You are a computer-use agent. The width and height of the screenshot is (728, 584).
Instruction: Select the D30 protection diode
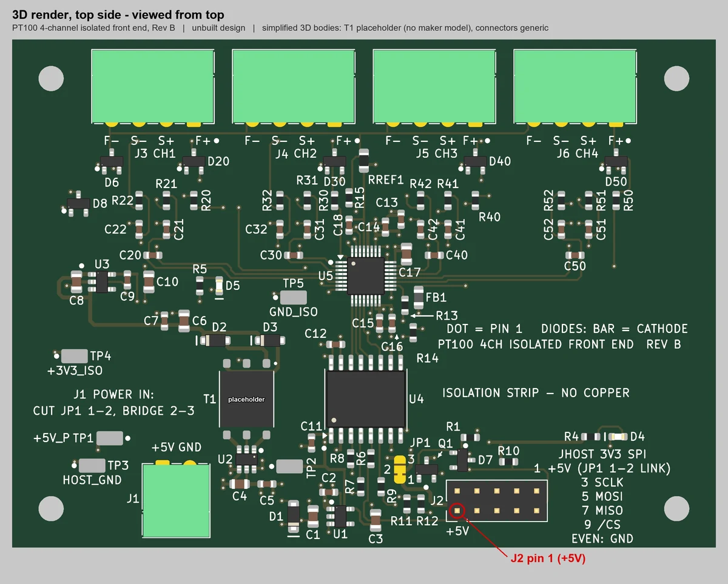[x=335, y=161]
